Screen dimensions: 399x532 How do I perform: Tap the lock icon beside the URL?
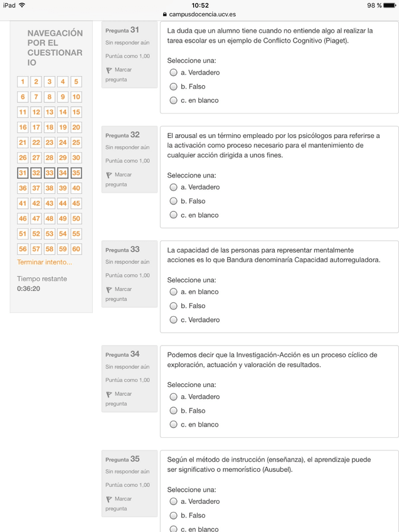pyautogui.click(x=165, y=14)
